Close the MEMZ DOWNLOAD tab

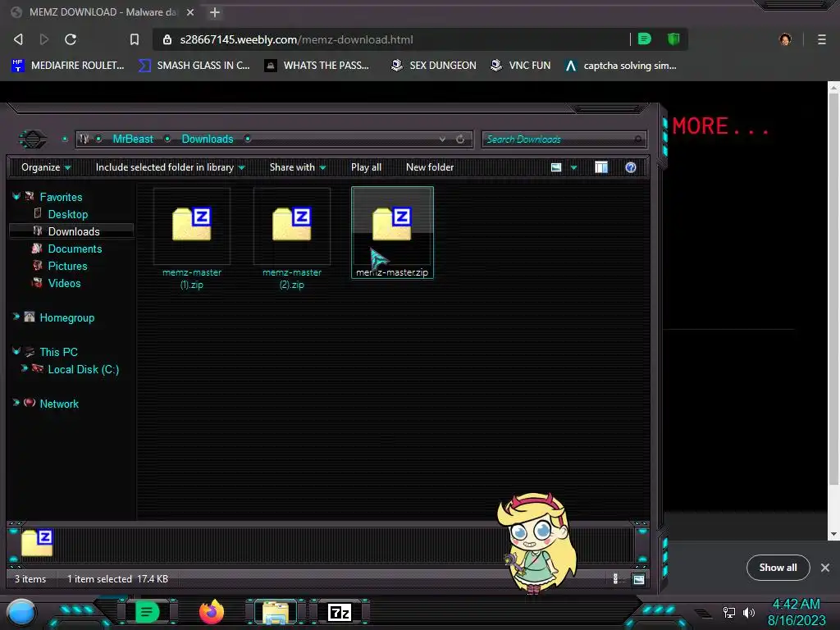[x=190, y=11]
